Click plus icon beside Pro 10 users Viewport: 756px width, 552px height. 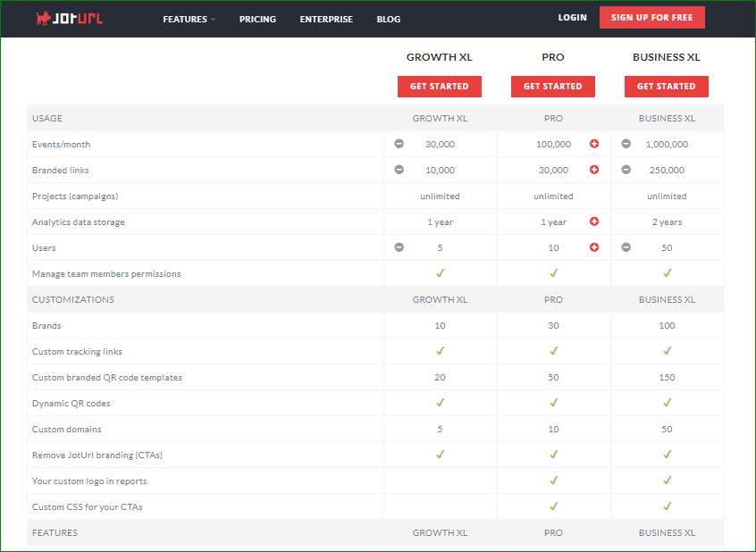coord(594,247)
